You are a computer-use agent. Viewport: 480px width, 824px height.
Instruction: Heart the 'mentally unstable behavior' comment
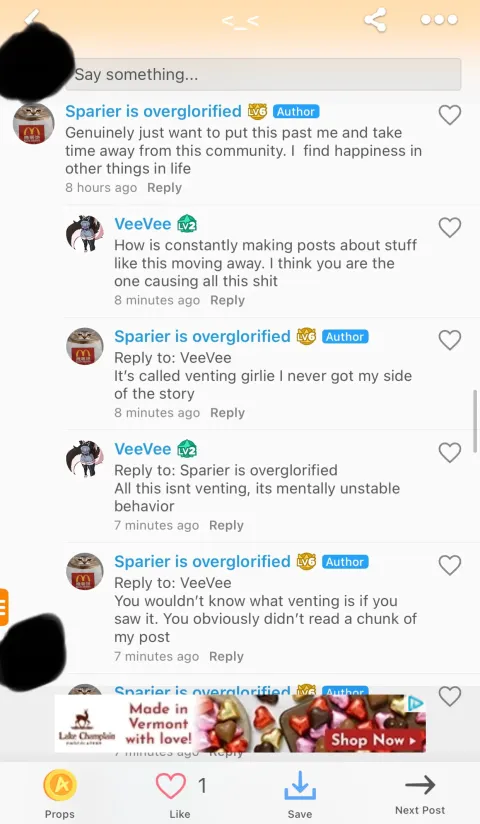click(450, 452)
